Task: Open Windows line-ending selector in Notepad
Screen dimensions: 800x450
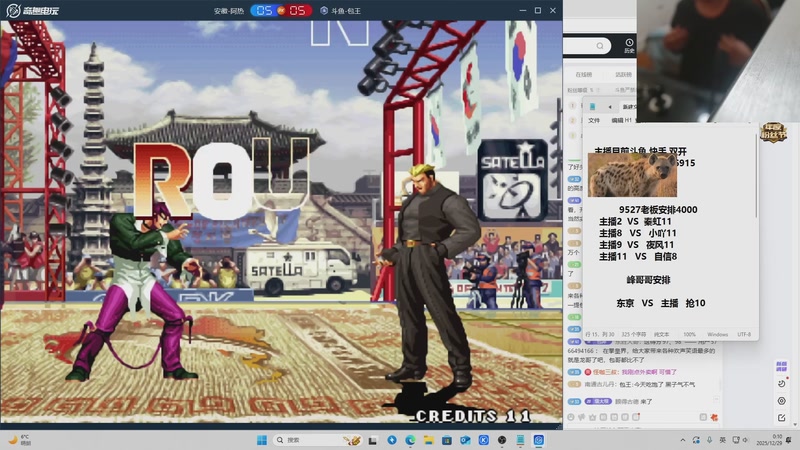Action: [x=717, y=334]
